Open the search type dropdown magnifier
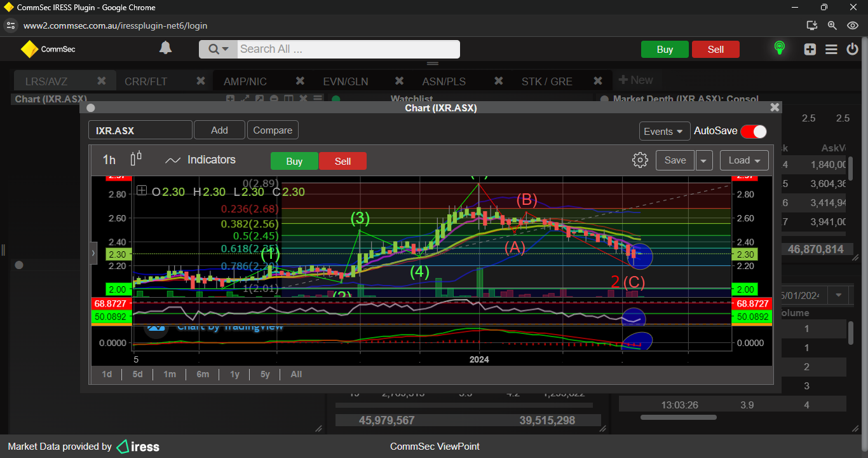868x458 pixels. [x=218, y=49]
